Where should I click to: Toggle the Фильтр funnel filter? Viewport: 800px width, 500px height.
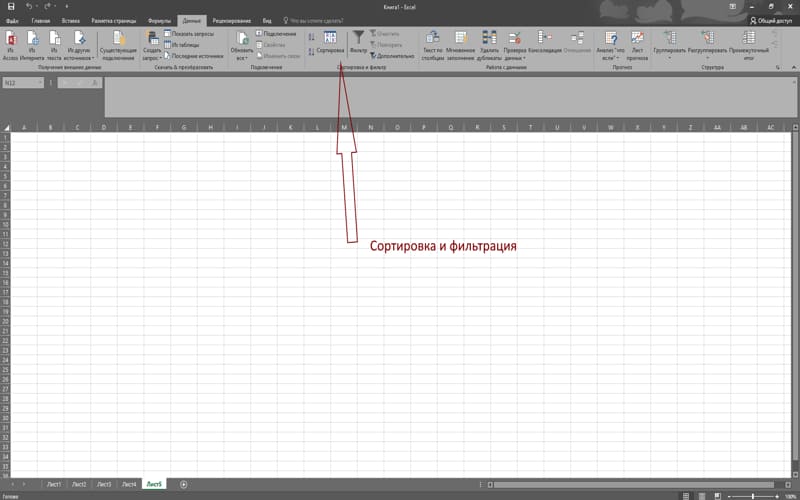click(x=359, y=43)
